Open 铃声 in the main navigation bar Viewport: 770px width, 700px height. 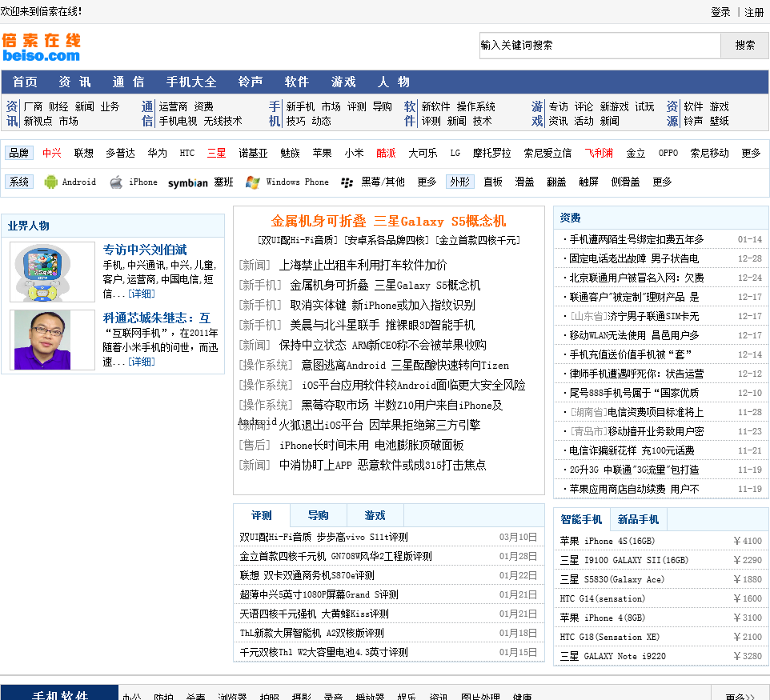251,82
